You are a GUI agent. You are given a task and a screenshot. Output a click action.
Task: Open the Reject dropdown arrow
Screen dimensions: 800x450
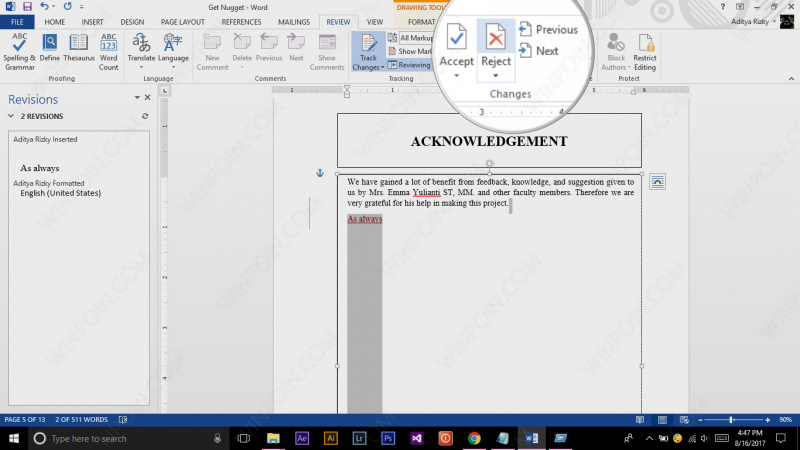click(x=495, y=76)
